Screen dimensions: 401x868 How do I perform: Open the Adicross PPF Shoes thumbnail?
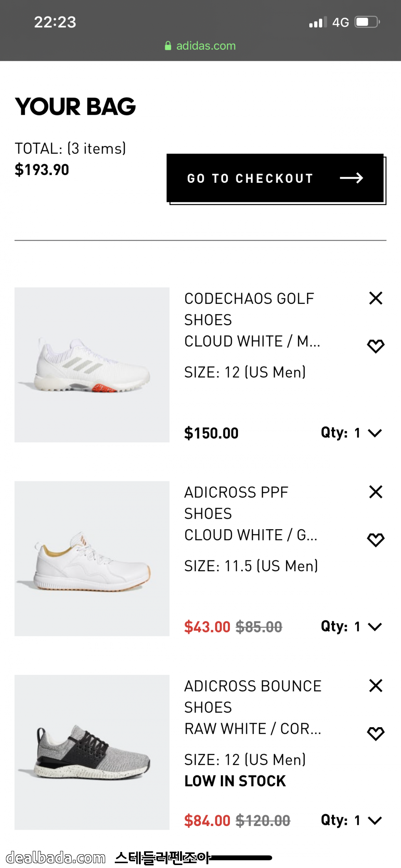click(x=92, y=559)
